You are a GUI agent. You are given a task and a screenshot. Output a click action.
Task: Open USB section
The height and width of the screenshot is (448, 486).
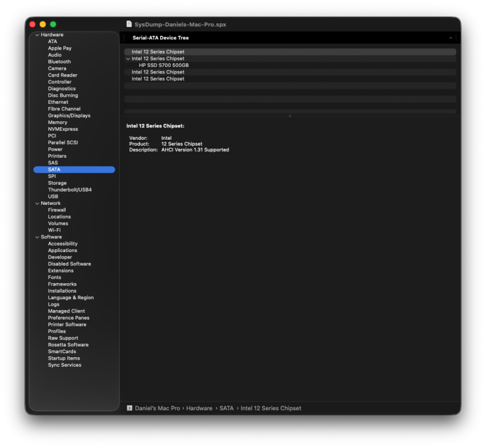pos(53,197)
